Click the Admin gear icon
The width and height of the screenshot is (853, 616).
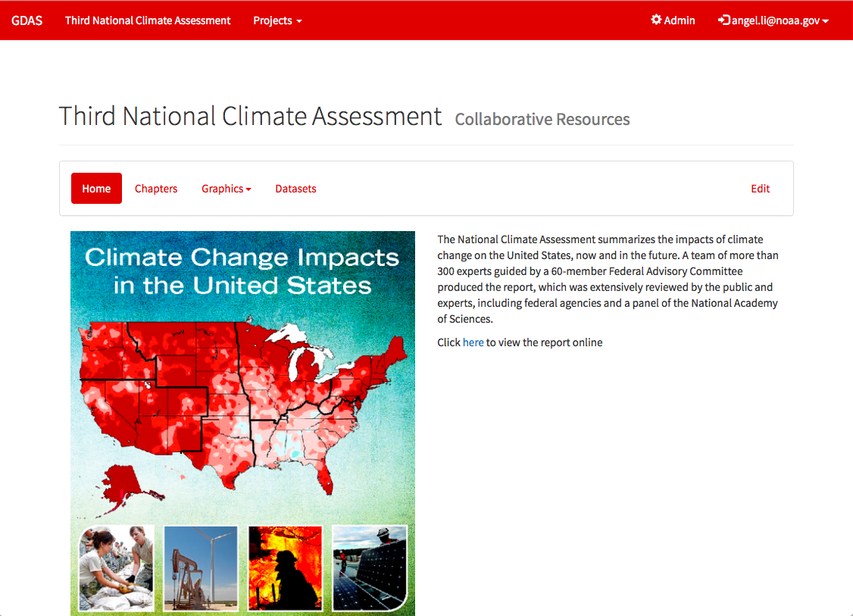point(656,20)
